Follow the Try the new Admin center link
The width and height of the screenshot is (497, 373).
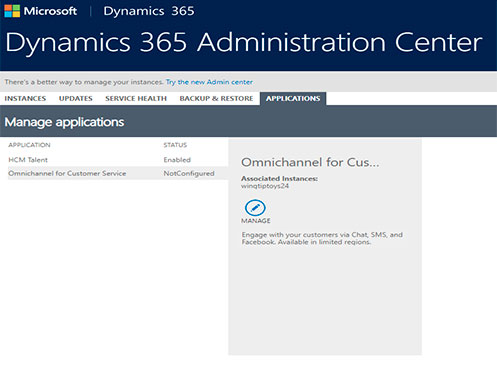click(209, 82)
